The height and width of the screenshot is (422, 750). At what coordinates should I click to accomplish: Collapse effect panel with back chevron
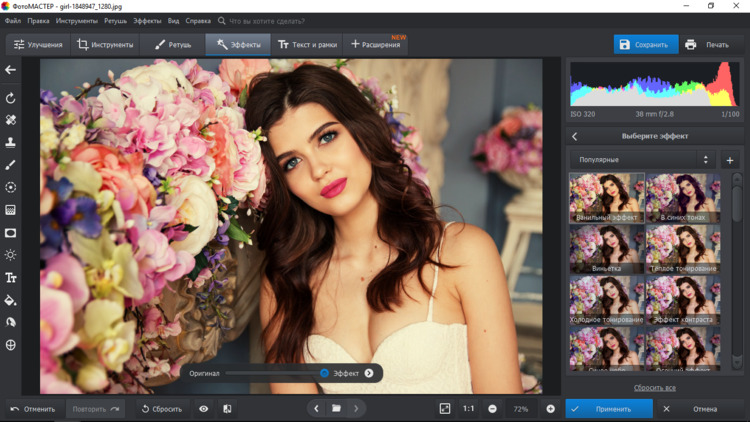click(x=575, y=136)
